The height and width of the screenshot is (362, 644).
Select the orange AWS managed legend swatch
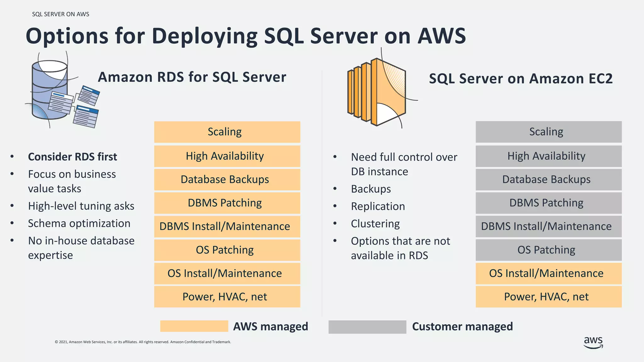[x=194, y=326]
